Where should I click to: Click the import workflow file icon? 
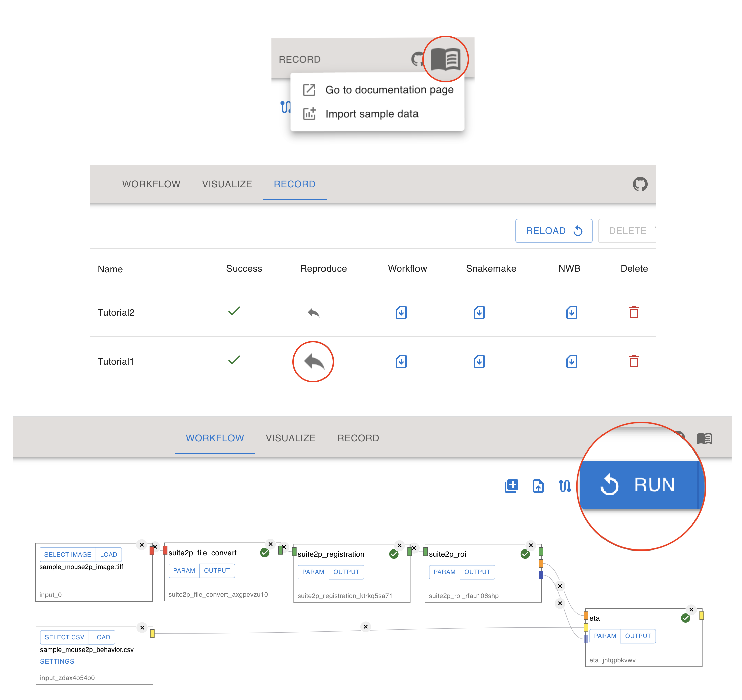538,486
